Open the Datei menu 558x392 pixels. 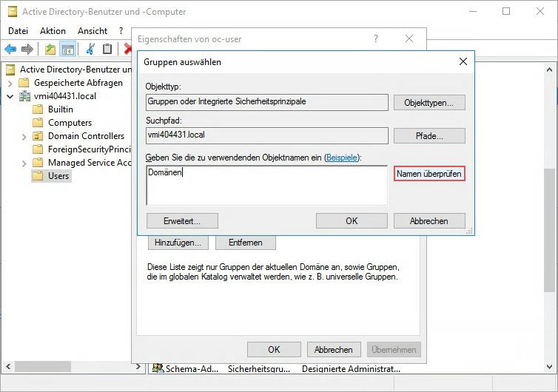(x=18, y=31)
